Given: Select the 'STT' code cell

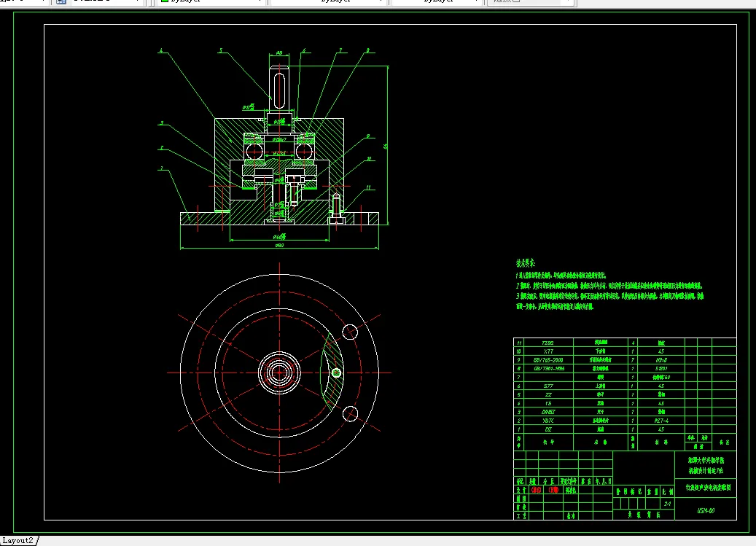Looking at the screenshot, I should pyautogui.click(x=547, y=386).
